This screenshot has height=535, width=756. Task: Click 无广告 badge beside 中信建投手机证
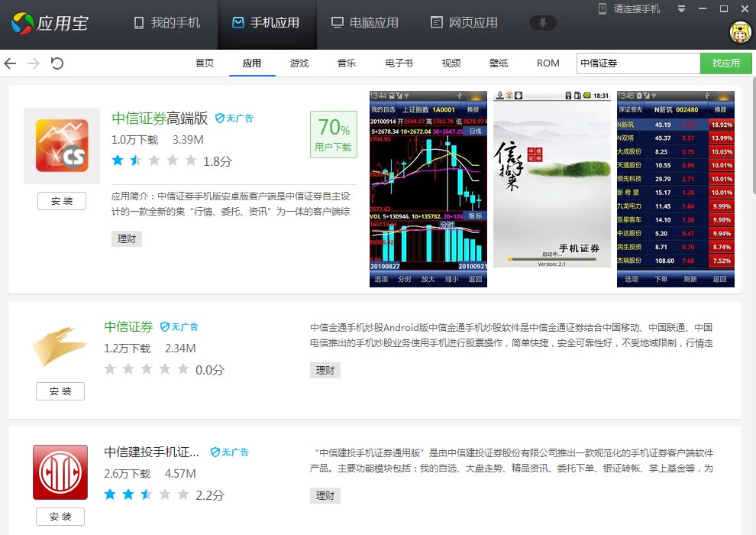point(230,452)
